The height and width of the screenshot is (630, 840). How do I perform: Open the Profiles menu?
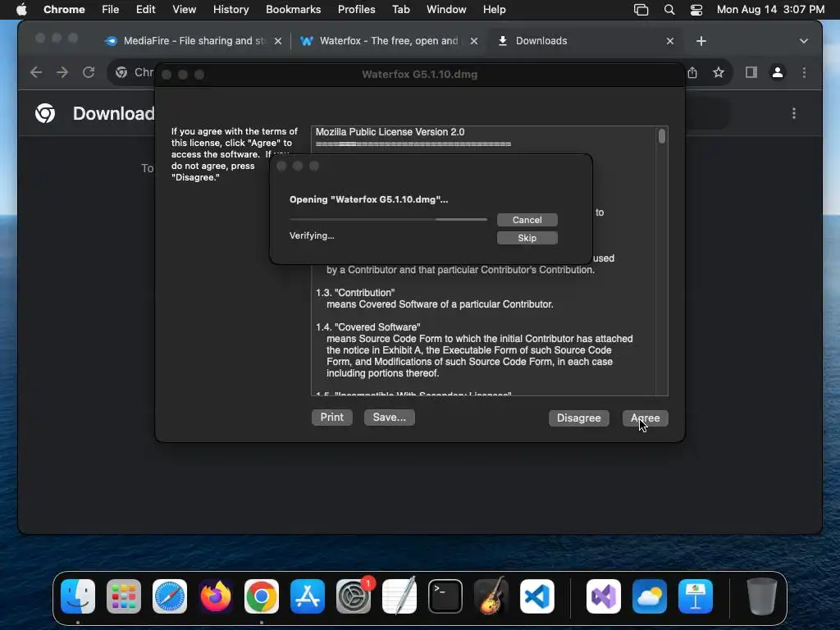(x=356, y=10)
